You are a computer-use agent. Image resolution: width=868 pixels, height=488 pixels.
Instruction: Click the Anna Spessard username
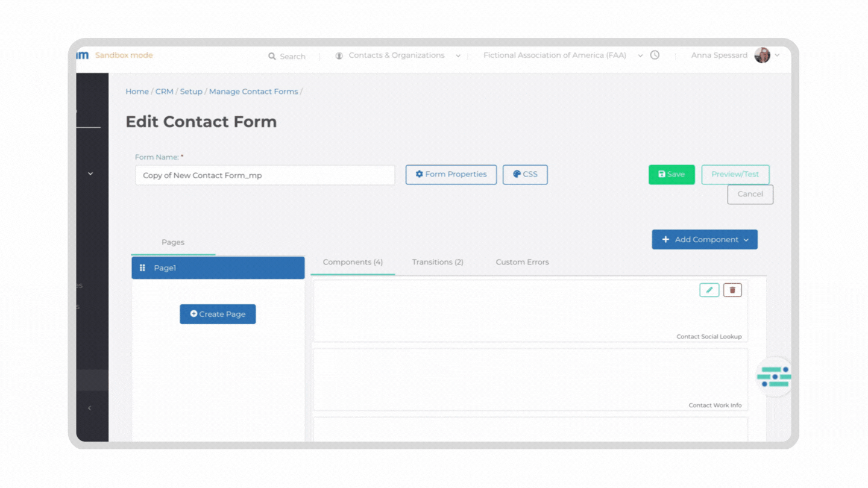tap(719, 55)
